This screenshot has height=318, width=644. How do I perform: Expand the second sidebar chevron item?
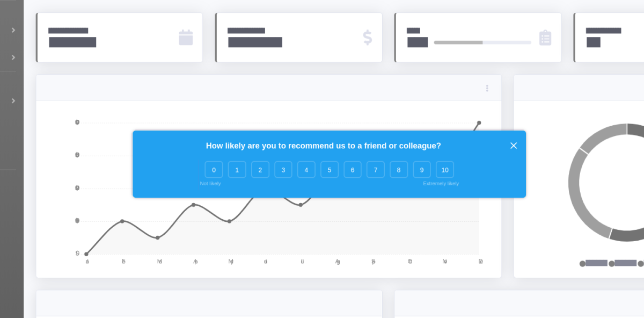tap(13, 57)
